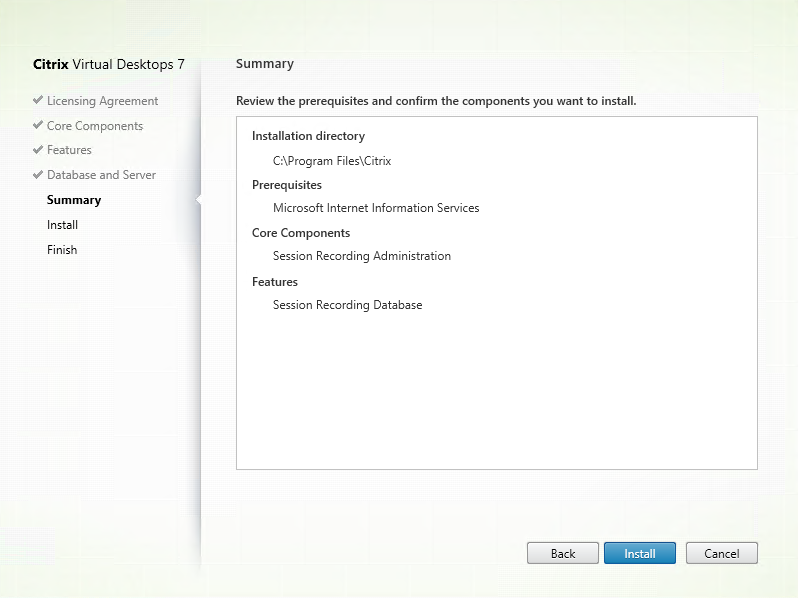
Task: Click the checkmark icon beside Core Components step
Action: 38,126
